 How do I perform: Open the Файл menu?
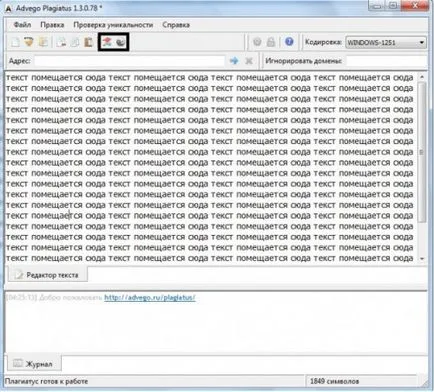click(x=22, y=25)
